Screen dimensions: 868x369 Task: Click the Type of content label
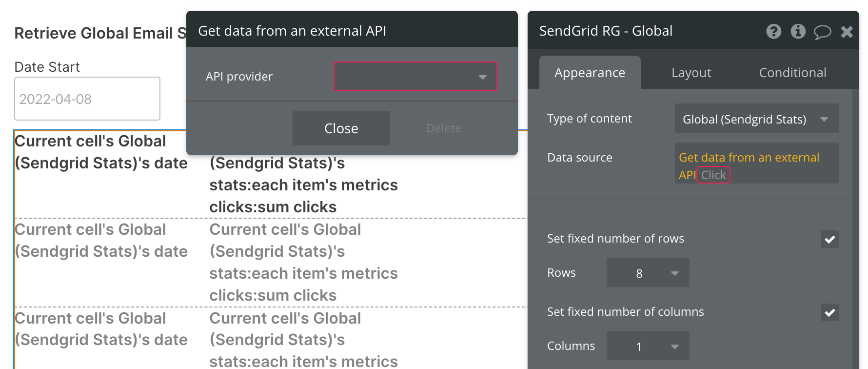[x=589, y=118]
